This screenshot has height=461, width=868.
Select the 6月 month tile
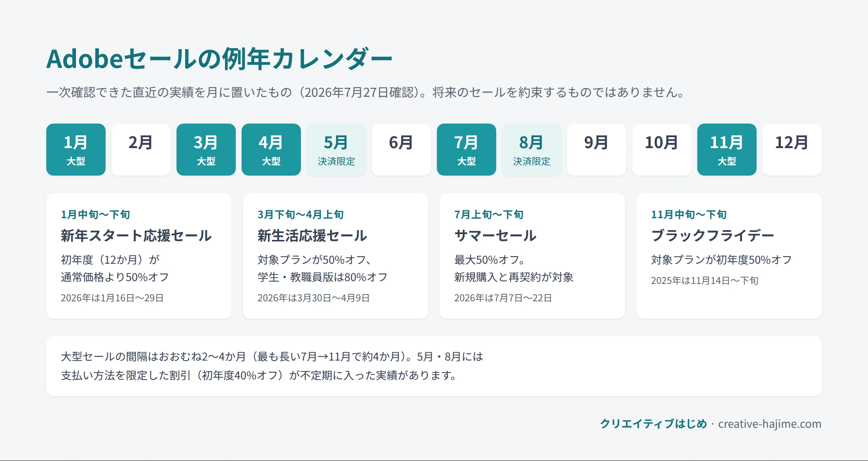coord(401,150)
